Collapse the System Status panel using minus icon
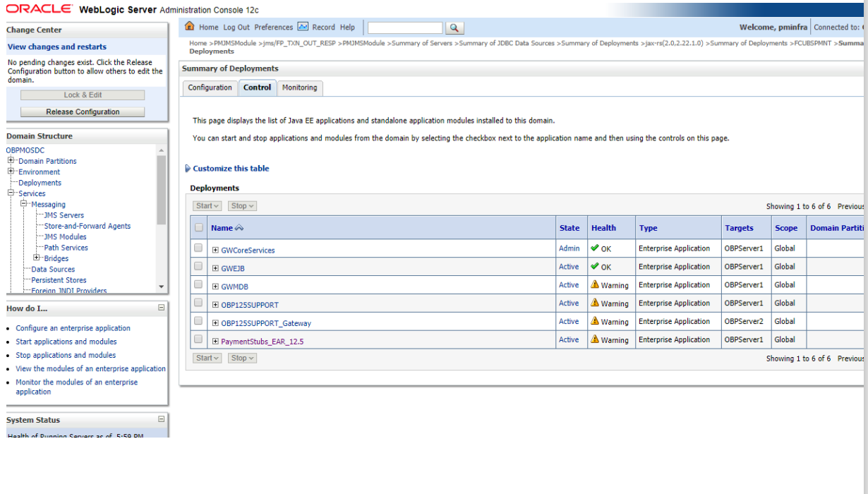 (162, 420)
